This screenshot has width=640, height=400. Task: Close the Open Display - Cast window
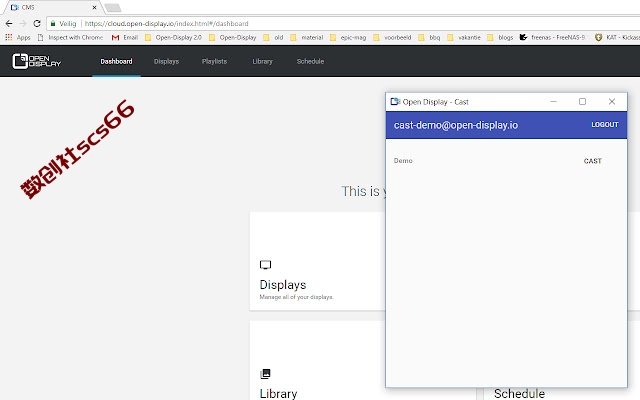[x=612, y=102]
